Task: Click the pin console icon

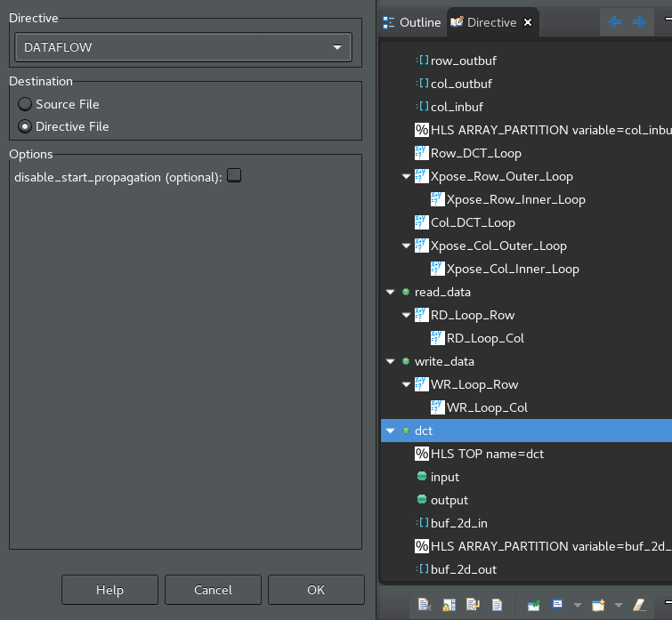Action: point(533,605)
